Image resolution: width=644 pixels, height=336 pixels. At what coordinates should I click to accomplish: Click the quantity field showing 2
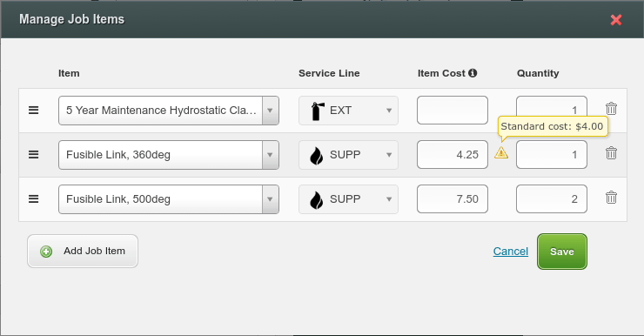click(552, 198)
